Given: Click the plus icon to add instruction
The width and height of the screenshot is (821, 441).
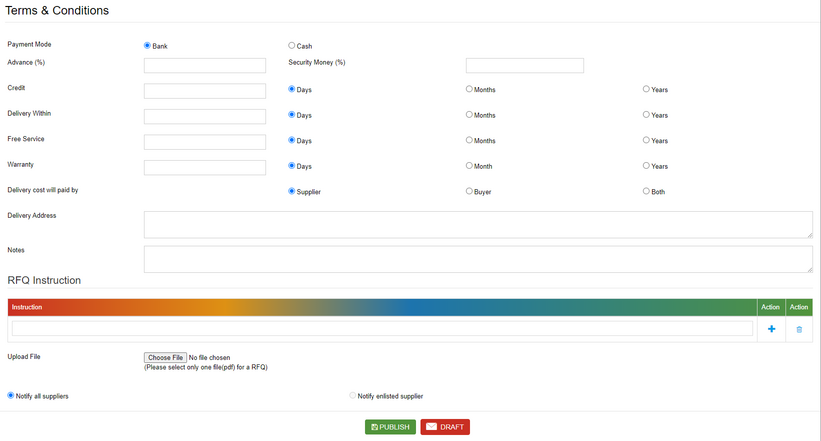Looking at the screenshot, I should tap(771, 329).
